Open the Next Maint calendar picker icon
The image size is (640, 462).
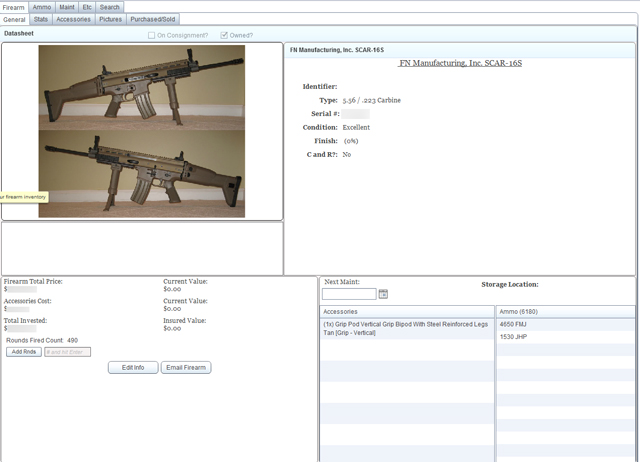tap(383, 294)
